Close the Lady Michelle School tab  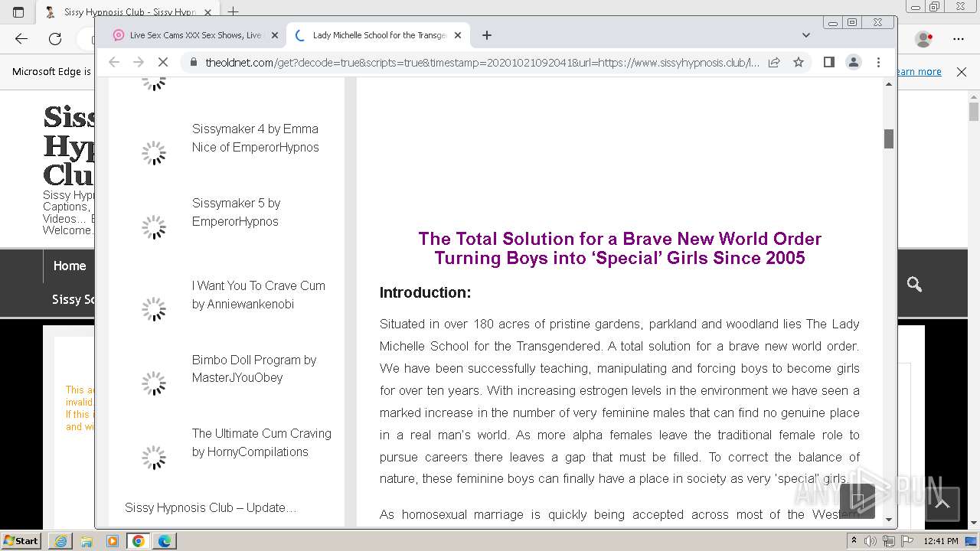tap(458, 35)
